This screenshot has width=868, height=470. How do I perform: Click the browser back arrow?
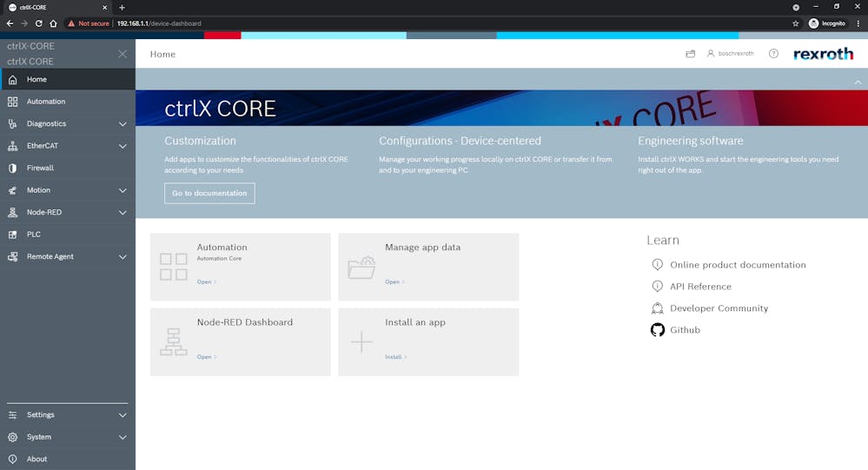click(x=10, y=23)
